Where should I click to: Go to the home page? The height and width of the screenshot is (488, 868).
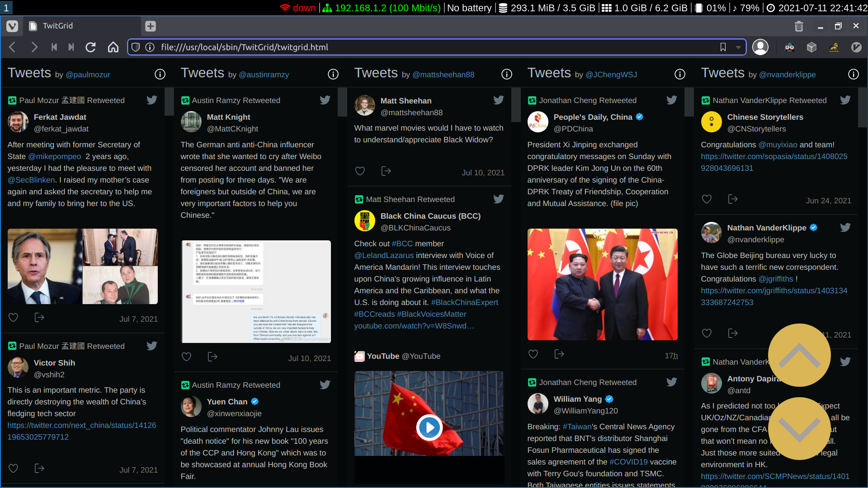(113, 47)
